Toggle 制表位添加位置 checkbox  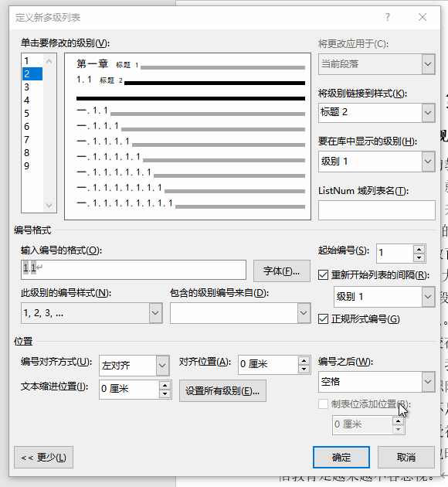[324, 404]
